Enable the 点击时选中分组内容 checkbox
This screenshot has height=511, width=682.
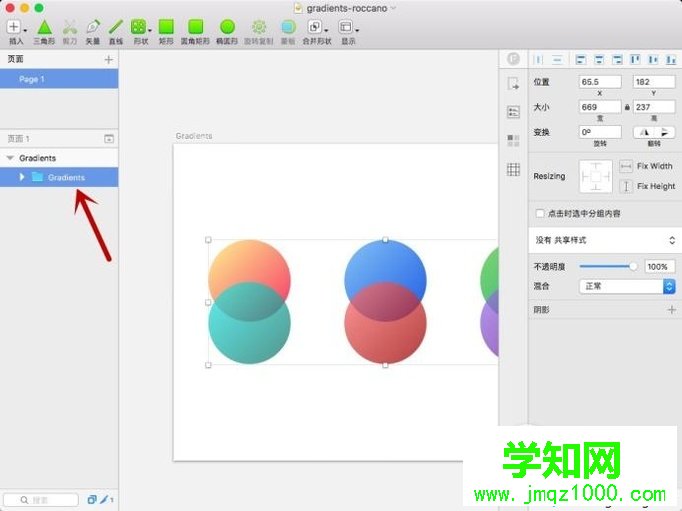click(x=540, y=214)
